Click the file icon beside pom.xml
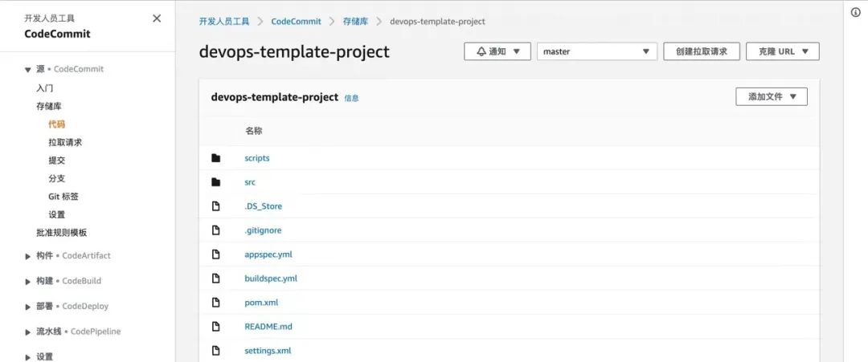 (215, 303)
